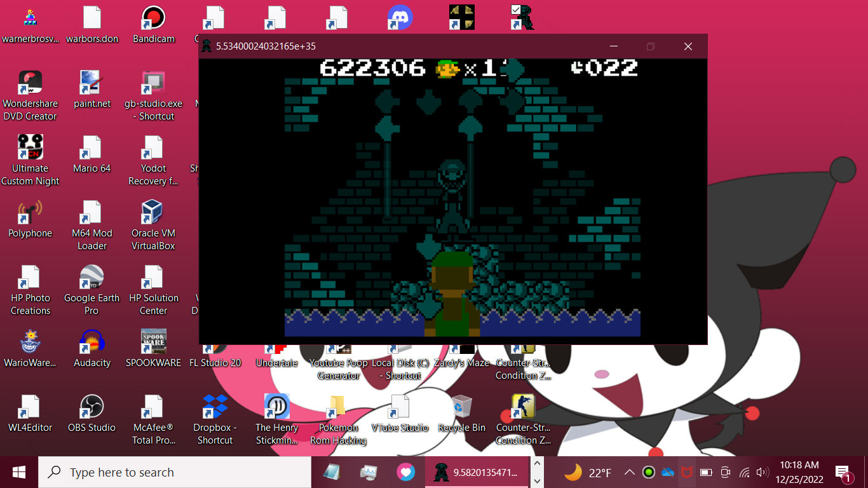Open the pink heart taskbar app
868x488 pixels.
[405, 472]
